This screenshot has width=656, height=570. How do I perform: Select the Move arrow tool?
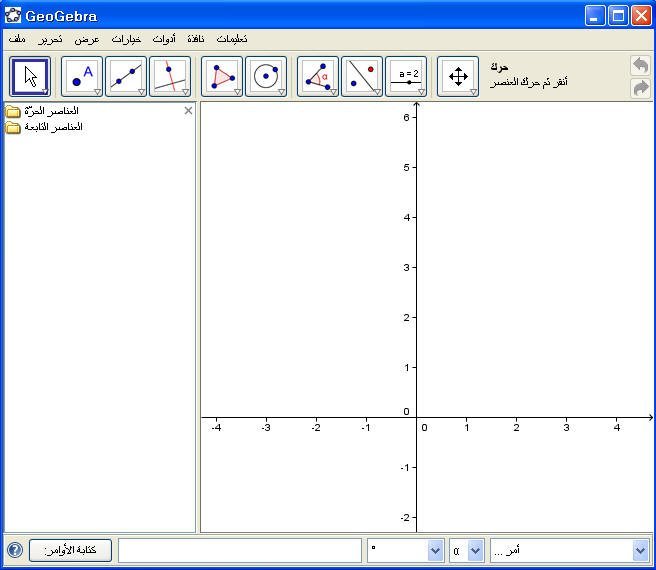click(x=30, y=77)
